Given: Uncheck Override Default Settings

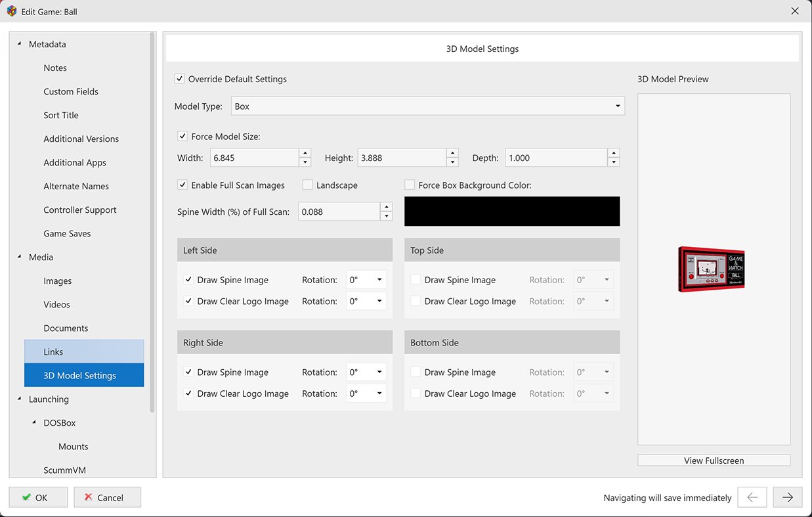Looking at the screenshot, I should pyautogui.click(x=179, y=79).
